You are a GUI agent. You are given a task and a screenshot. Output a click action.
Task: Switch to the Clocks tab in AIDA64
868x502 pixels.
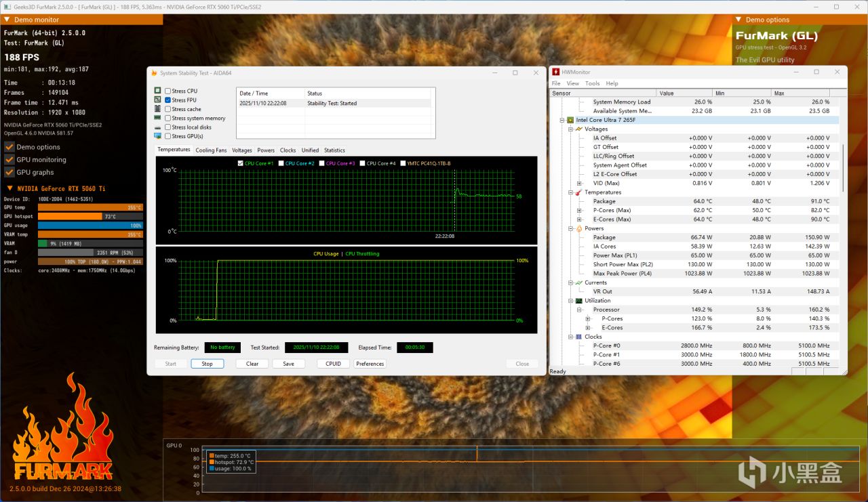pyautogui.click(x=288, y=150)
